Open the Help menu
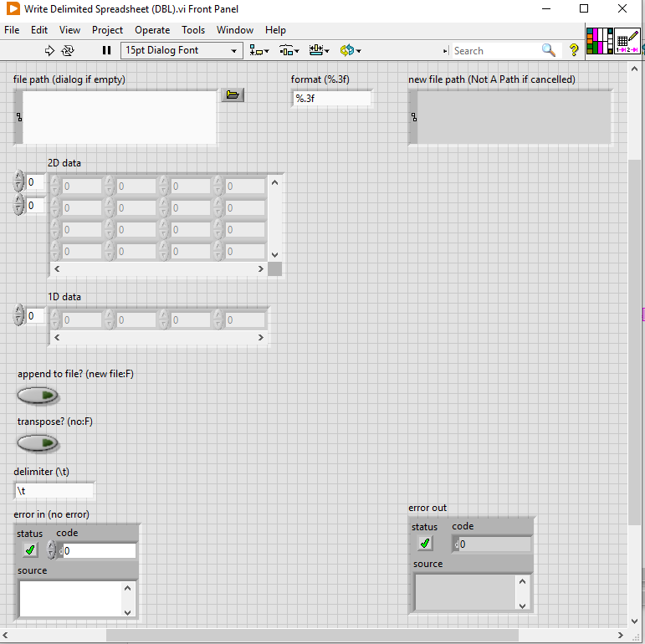Viewport: 645px width, 644px height. point(275,30)
